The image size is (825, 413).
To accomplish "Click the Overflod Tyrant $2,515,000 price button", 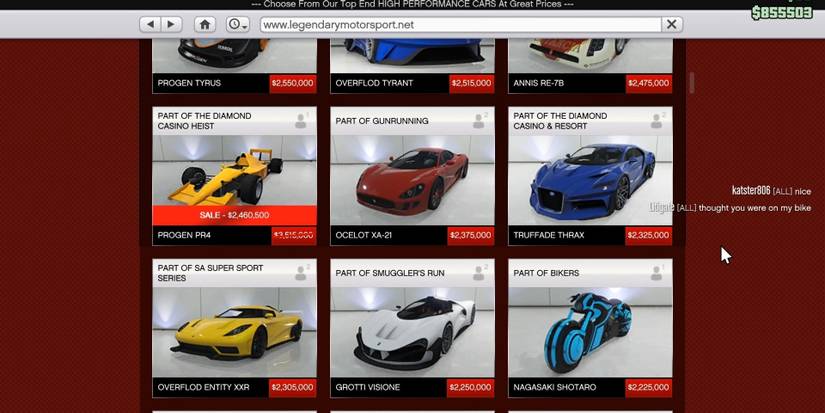I will point(471,83).
